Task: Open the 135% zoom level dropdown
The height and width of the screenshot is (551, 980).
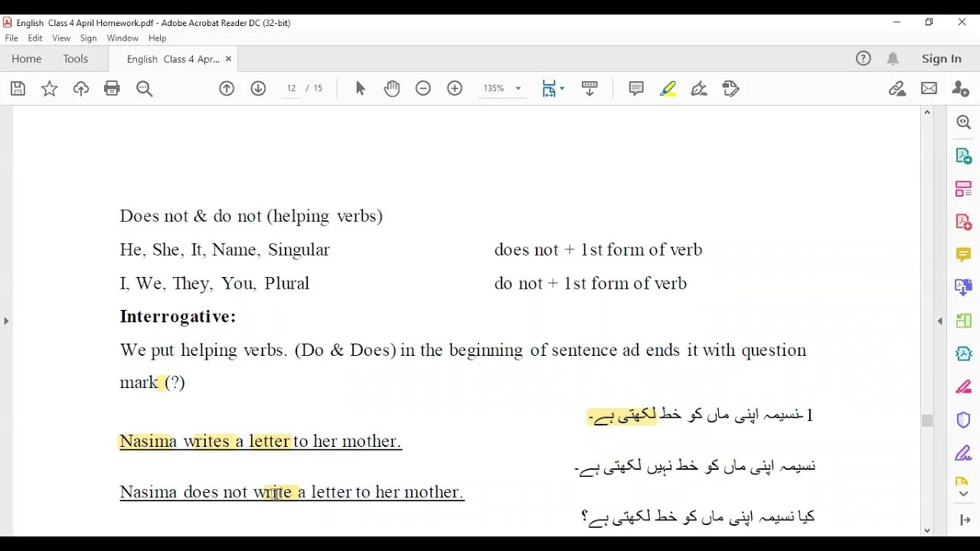Action: tap(518, 89)
